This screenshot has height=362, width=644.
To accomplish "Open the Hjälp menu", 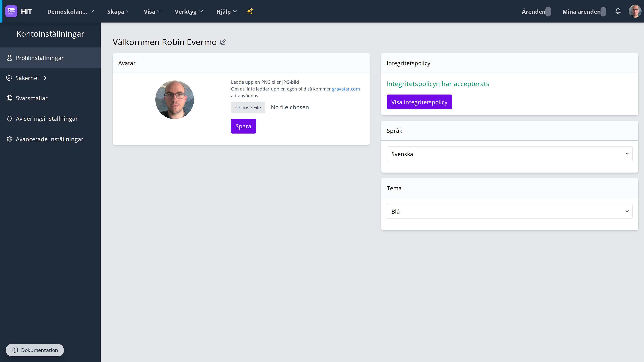I will 226,11.
